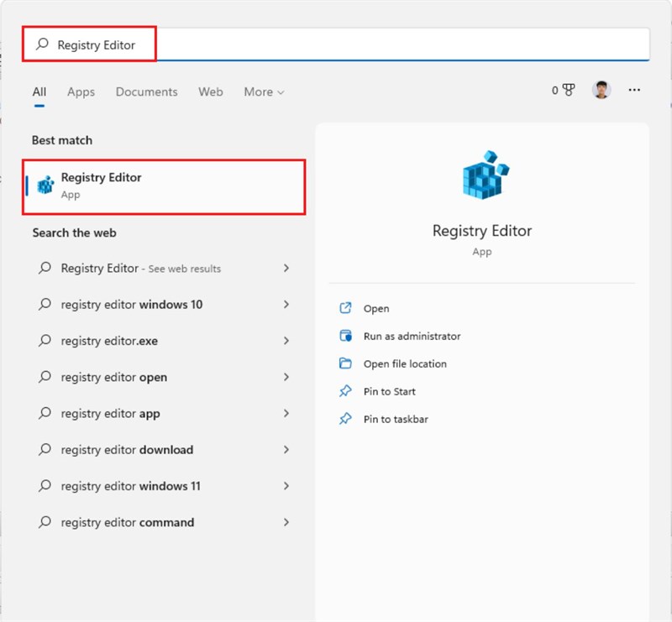
Task: Switch to the Apps tab
Action: point(81,91)
